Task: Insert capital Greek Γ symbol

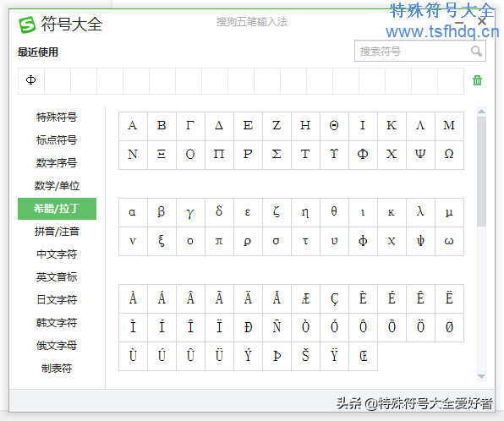Action: [190, 126]
